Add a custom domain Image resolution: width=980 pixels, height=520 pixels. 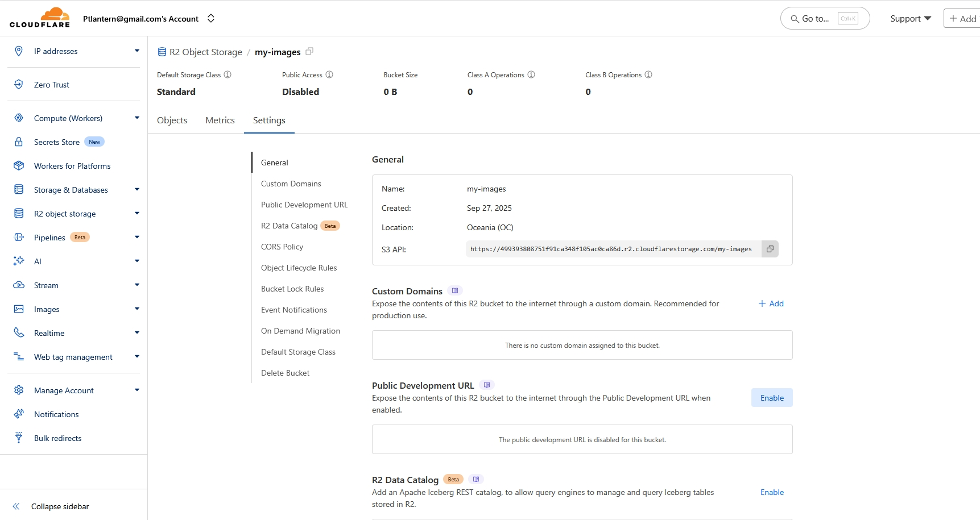(x=771, y=303)
